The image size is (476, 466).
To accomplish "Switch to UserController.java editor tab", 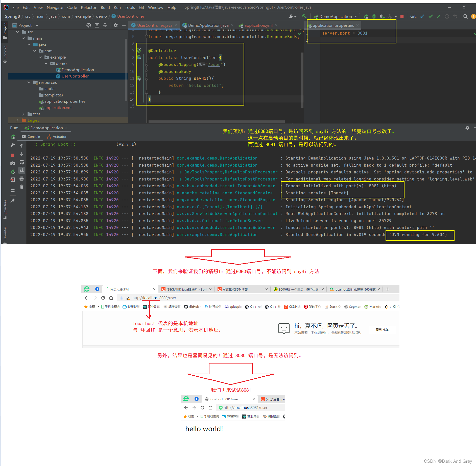I will click(x=154, y=25).
